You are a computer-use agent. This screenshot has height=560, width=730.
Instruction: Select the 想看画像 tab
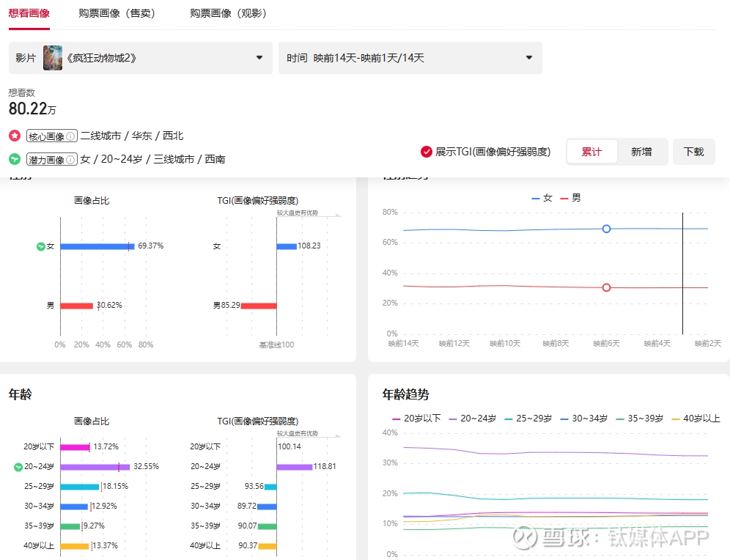click(x=29, y=13)
